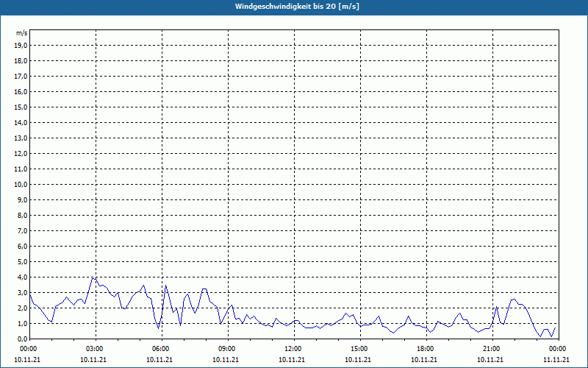The image size is (588, 368).
Task: Click the "2,0" y-axis label
Action: [23, 308]
